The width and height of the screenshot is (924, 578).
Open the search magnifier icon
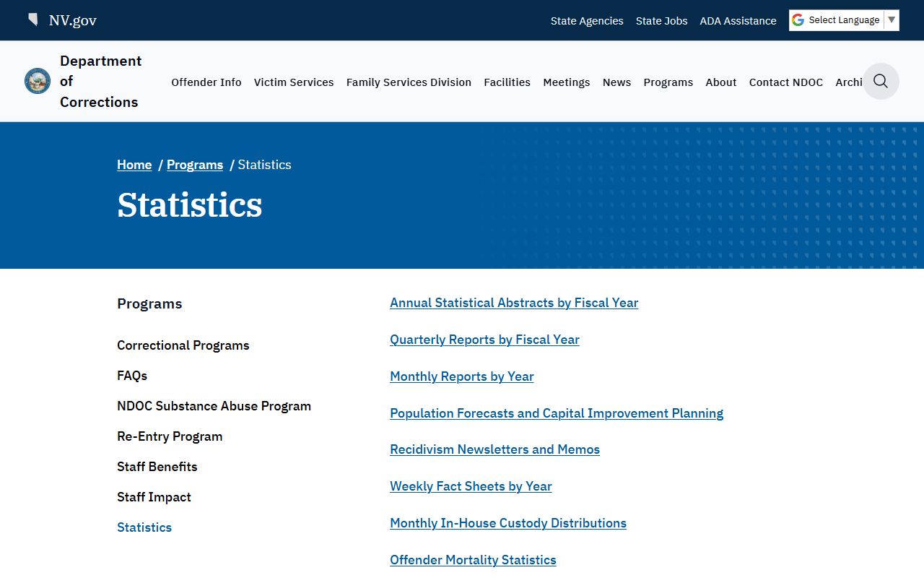(x=881, y=81)
